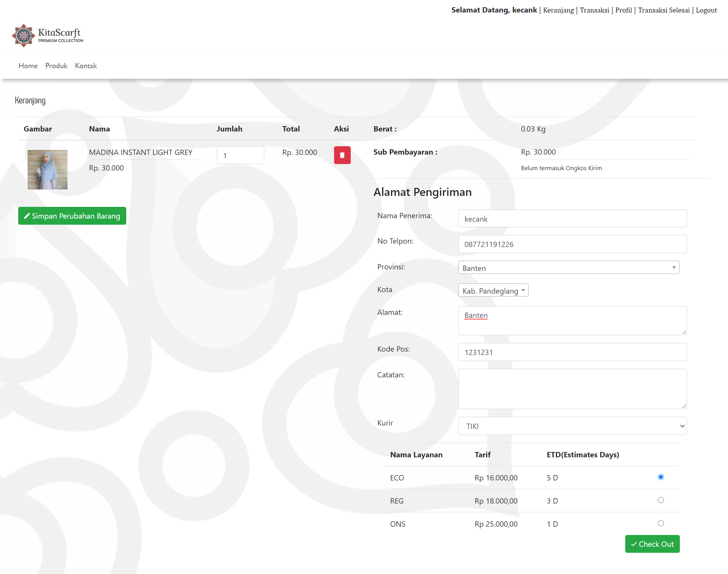Expand the Kurir dropdown showing TIKI
728x574 pixels.
tap(572, 426)
